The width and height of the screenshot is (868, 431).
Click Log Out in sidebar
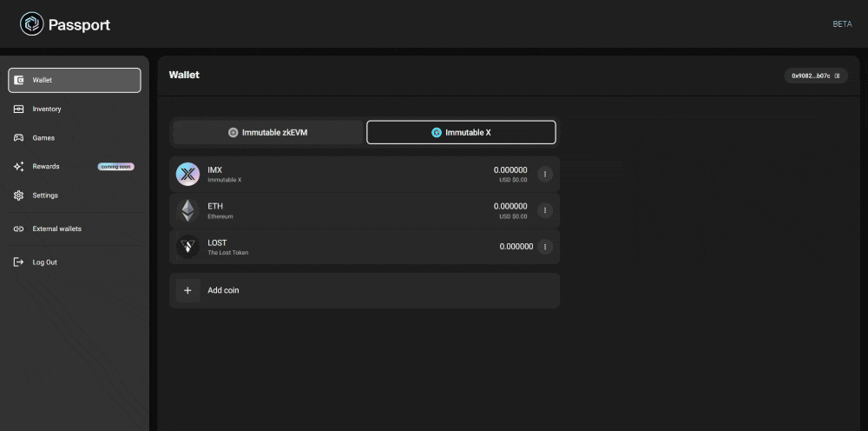(74, 262)
